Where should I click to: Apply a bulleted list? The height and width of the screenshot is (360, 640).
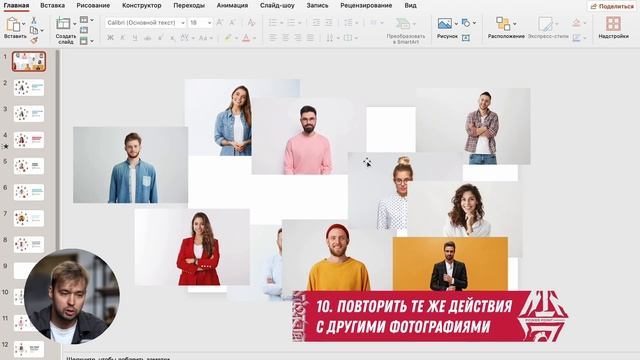(273, 22)
